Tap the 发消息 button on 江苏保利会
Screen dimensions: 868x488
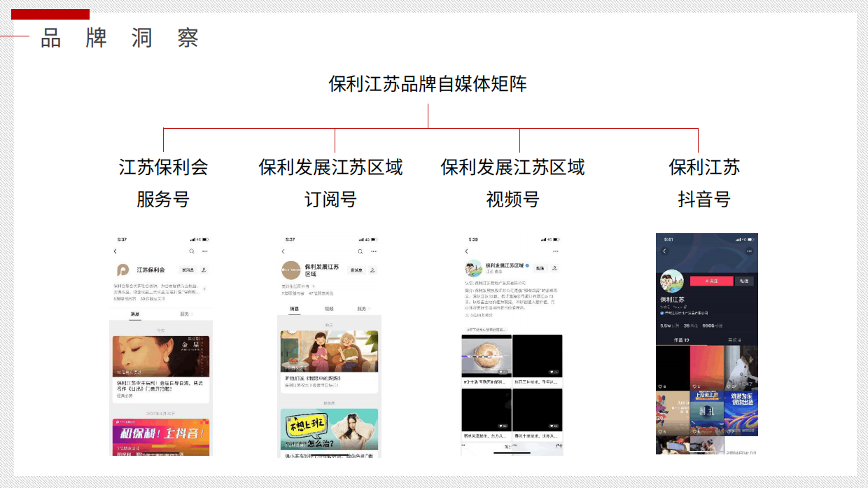click(x=188, y=270)
